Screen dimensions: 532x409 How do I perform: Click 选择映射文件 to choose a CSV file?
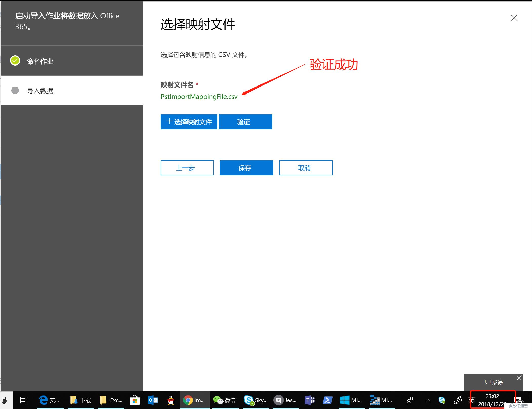[189, 122]
